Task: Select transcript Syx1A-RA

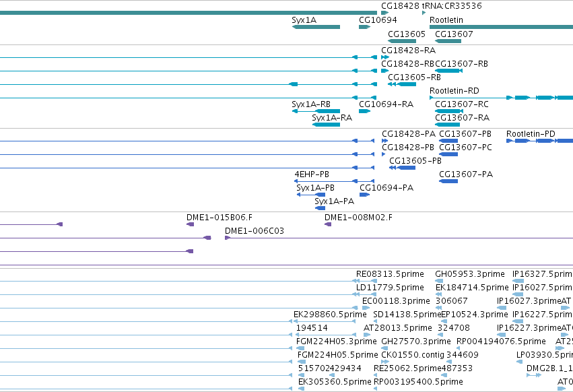Action: point(332,118)
